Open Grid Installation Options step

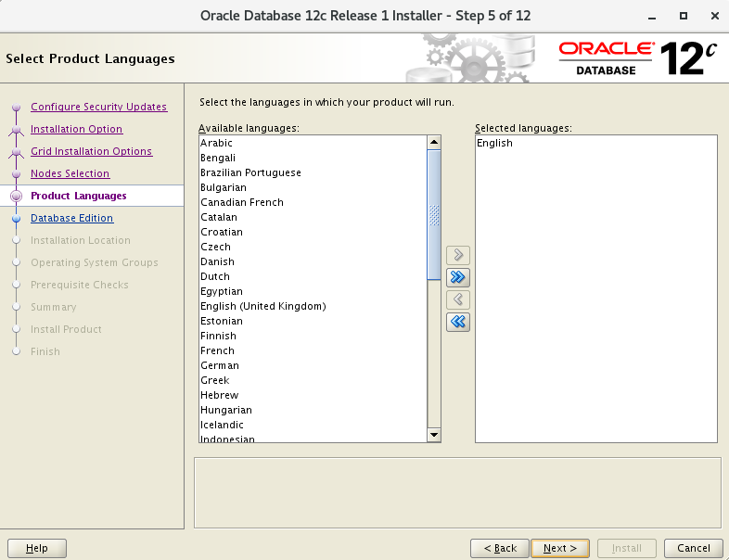click(91, 151)
